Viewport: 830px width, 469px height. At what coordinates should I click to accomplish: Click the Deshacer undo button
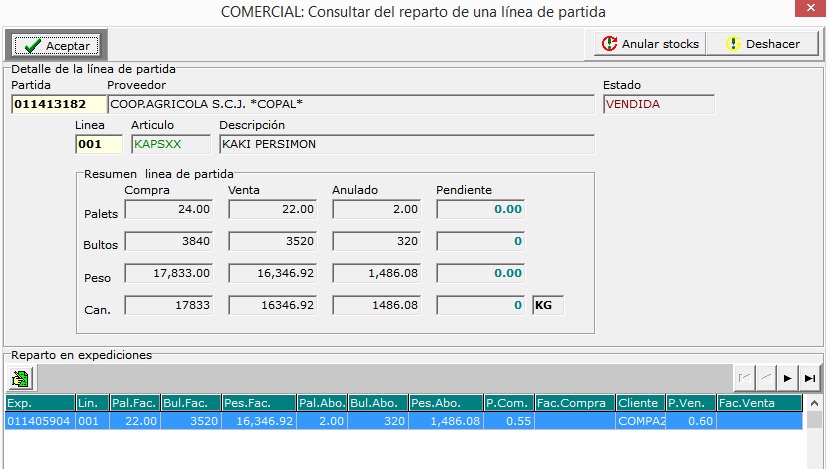point(764,44)
